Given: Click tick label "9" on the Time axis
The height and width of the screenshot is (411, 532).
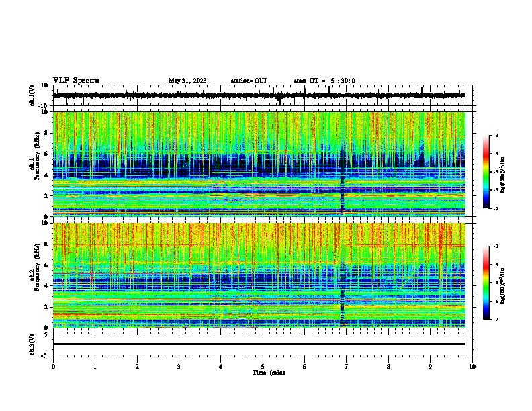Looking at the screenshot, I should [430, 367].
